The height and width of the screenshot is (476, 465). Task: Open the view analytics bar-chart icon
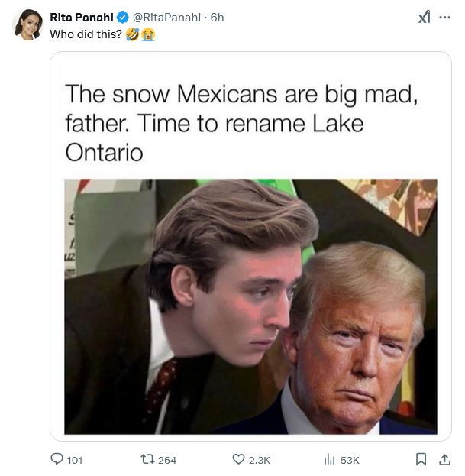(x=330, y=459)
